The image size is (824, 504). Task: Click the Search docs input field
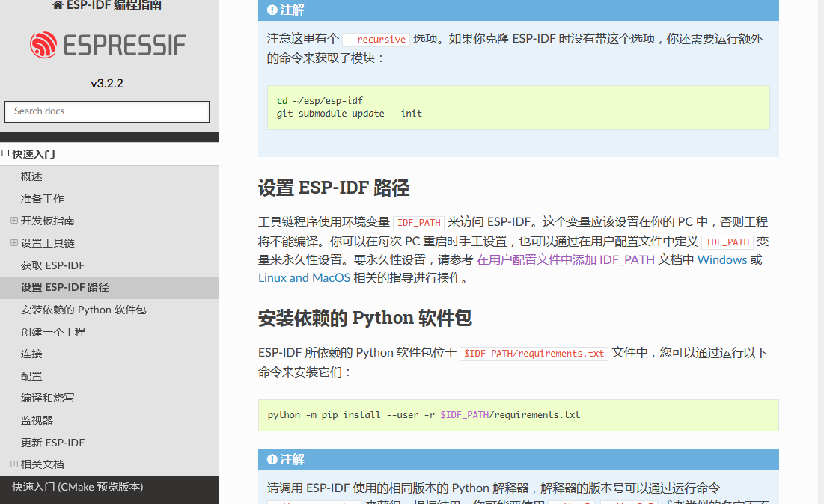107,111
